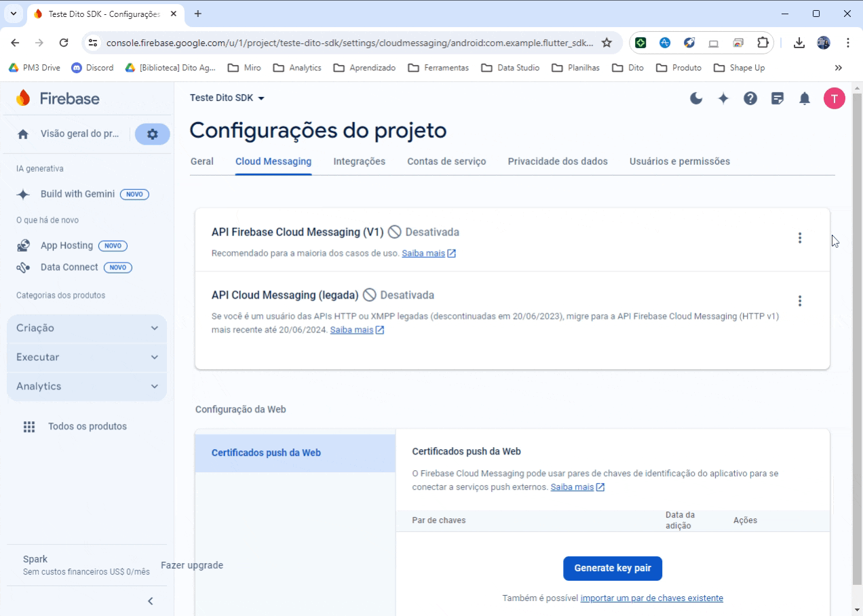Expand the Executar category
863x616 pixels.
click(87, 358)
